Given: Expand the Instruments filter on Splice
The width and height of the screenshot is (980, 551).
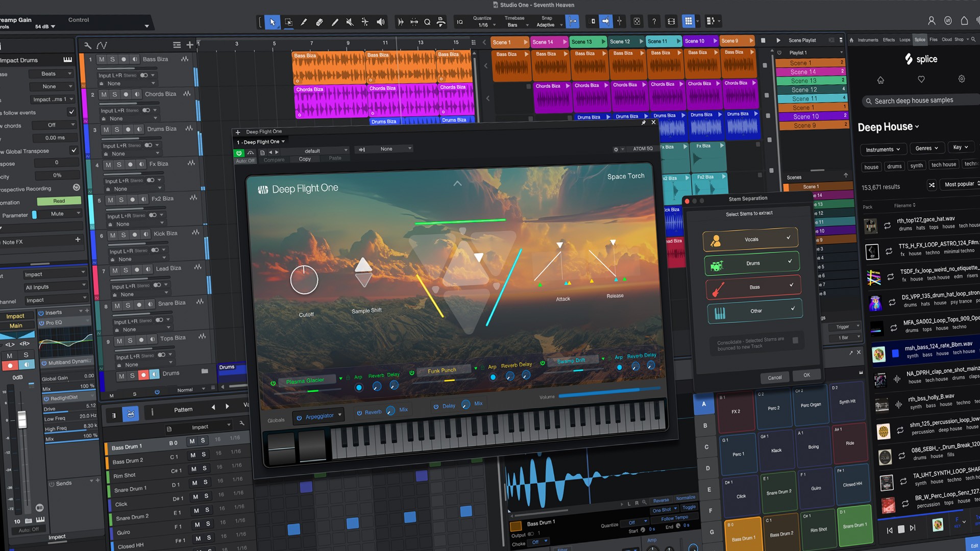Looking at the screenshot, I should (883, 149).
